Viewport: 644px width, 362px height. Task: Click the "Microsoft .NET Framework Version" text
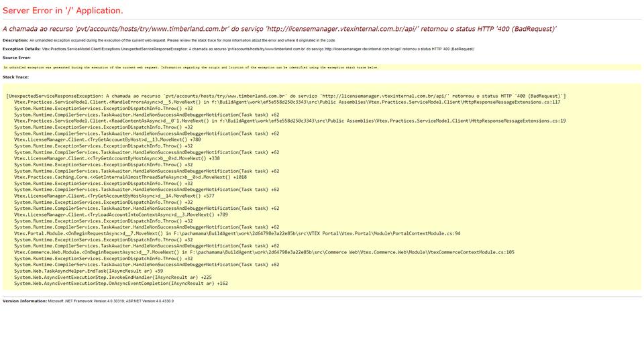coord(111,301)
